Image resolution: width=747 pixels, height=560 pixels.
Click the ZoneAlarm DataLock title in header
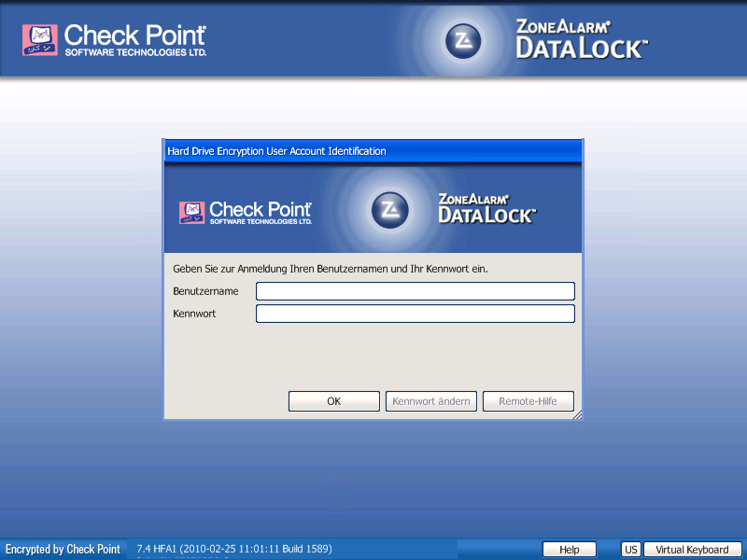(x=582, y=39)
